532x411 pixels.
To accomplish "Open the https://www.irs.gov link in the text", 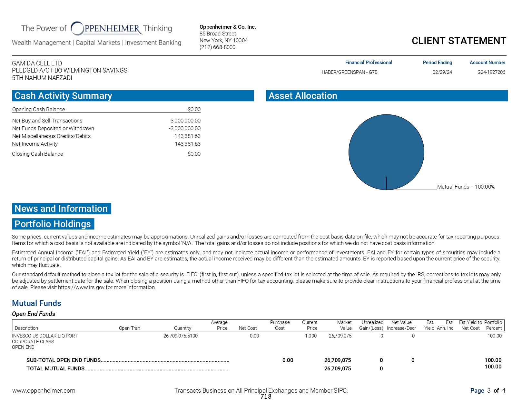I will click(81, 288).
